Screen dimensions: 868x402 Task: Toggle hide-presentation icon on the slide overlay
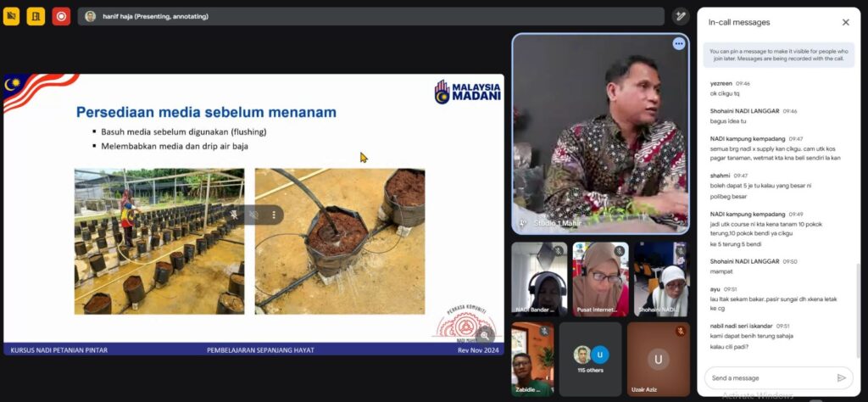tap(253, 215)
